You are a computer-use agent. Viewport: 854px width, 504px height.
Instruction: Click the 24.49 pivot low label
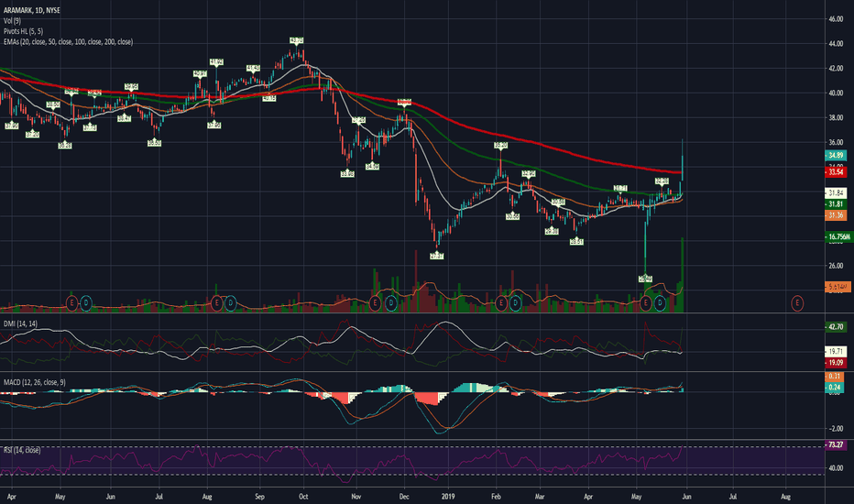(x=645, y=279)
